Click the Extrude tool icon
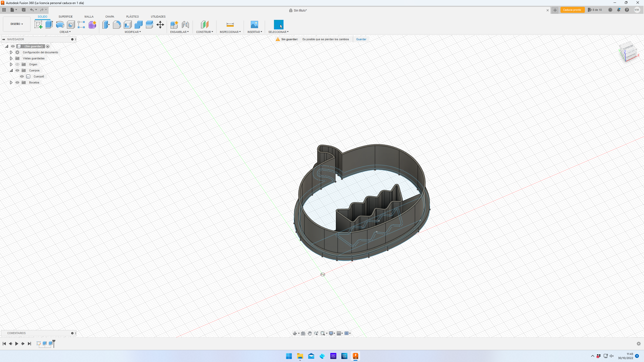The width and height of the screenshot is (644, 362). (49, 25)
